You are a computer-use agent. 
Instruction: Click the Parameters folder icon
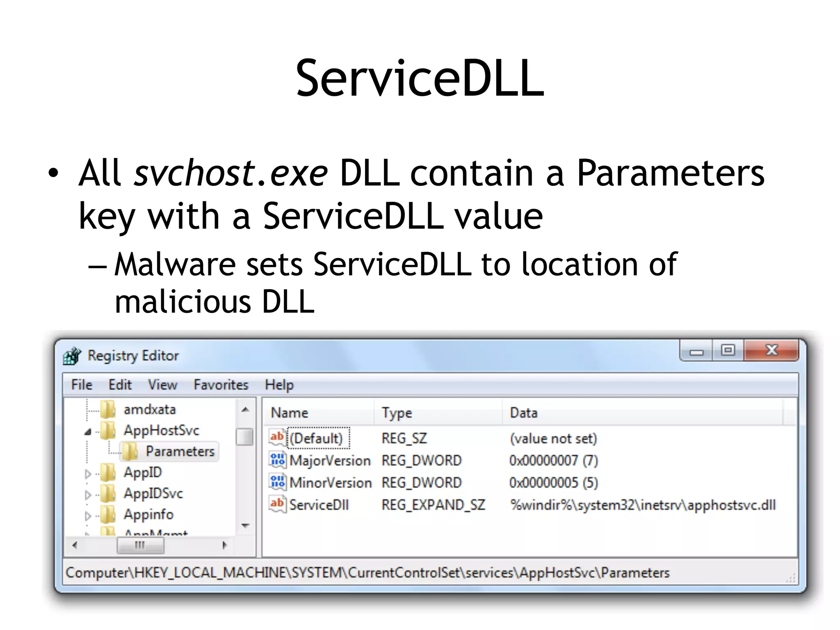click(130, 452)
